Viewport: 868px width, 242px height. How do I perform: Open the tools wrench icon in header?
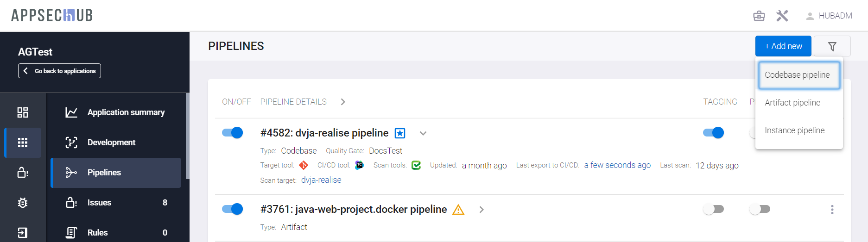[x=782, y=16]
